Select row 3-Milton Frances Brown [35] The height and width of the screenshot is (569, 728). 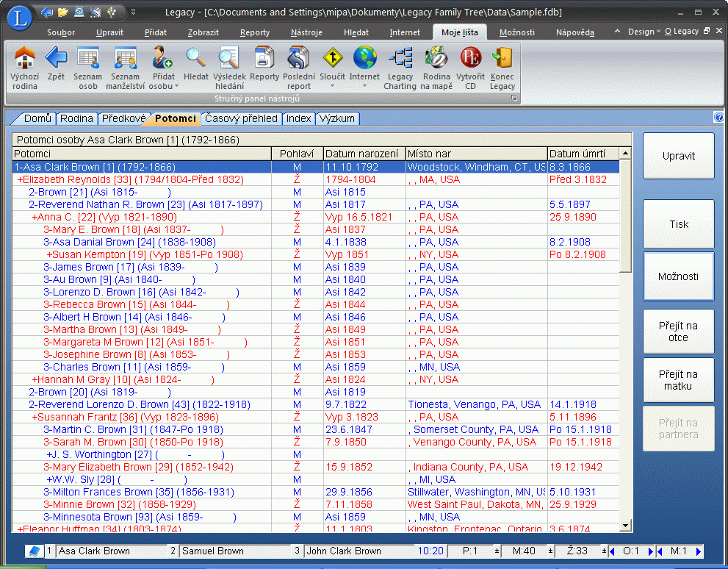point(316,492)
